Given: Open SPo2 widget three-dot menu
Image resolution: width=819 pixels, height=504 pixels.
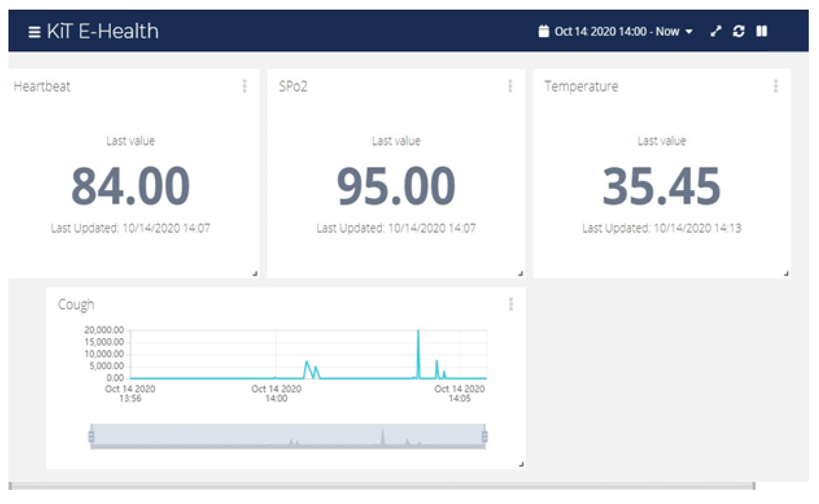Looking at the screenshot, I should (x=510, y=86).
